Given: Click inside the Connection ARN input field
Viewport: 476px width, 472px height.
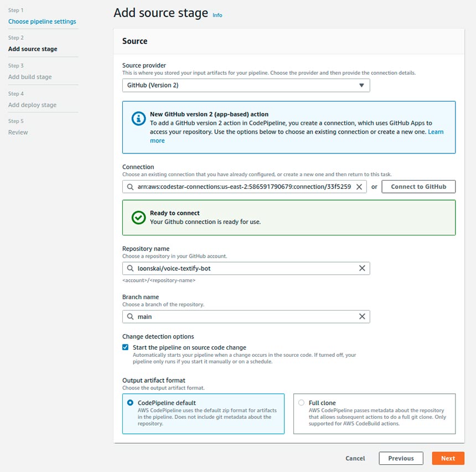Looking at the screenshot, I should click(x=244, y=187).
